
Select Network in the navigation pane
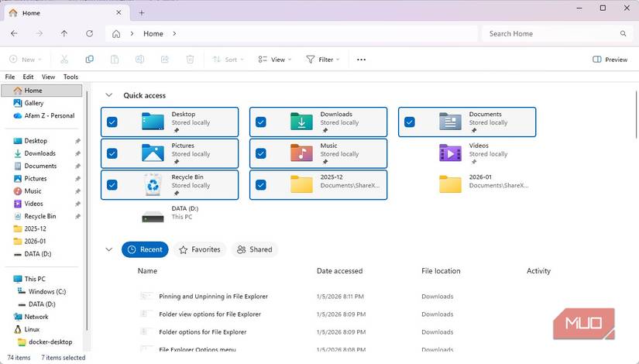pos(31,317)
